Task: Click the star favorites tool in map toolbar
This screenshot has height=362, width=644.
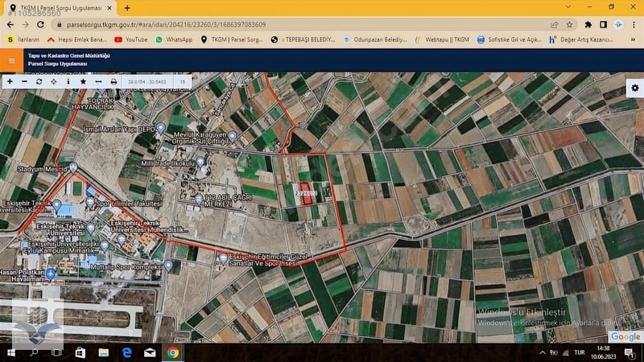Action: (x=83, y=82)
